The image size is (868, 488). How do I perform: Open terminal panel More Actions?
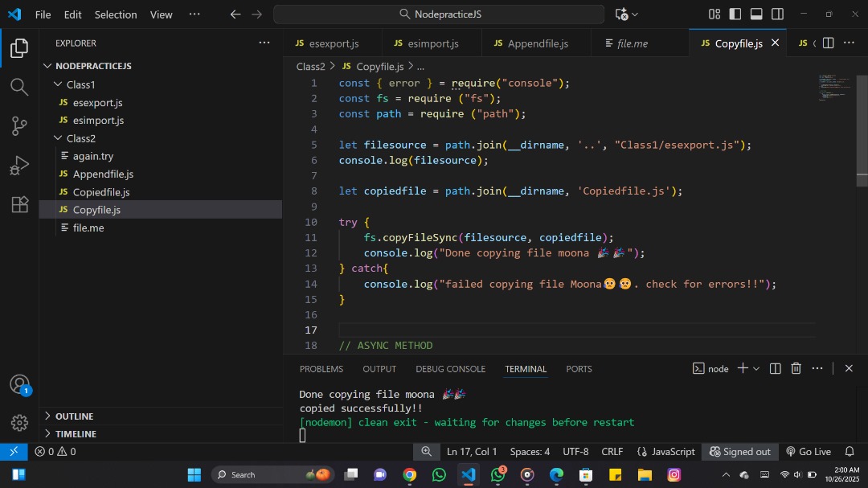(x=817, y=368)
